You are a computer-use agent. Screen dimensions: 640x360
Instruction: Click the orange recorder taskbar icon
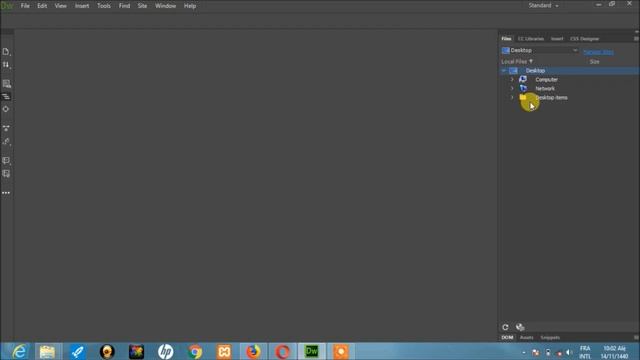(341, 351)
